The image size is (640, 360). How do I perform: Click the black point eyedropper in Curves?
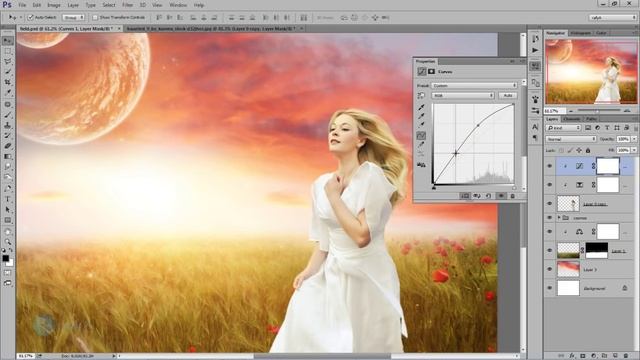point(421,107)
